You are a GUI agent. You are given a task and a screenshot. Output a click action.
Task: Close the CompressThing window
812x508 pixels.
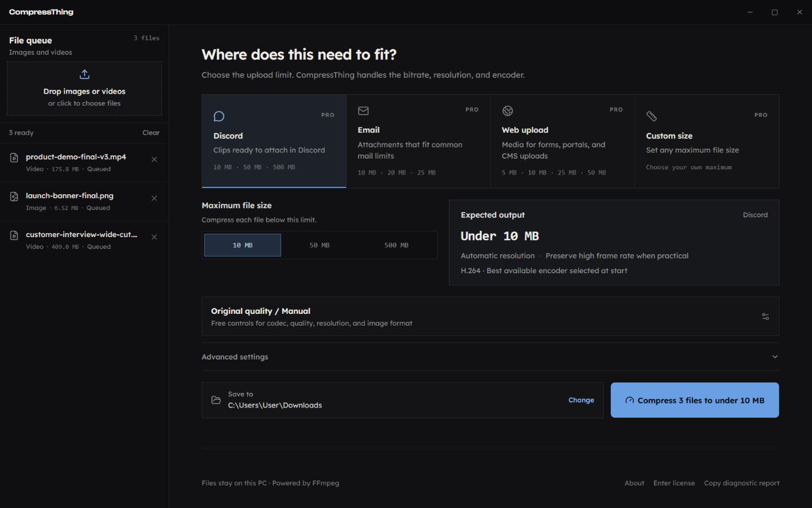pyautogui.click(x=800, y=12)
